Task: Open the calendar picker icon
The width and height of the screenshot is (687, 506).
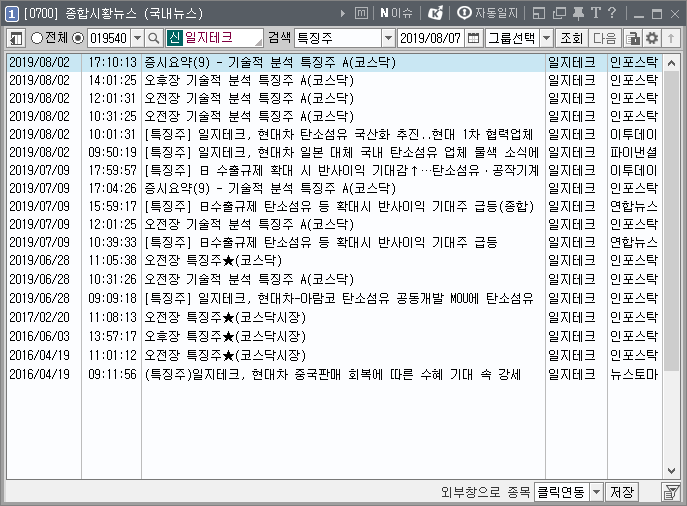Action: [473, 39]
